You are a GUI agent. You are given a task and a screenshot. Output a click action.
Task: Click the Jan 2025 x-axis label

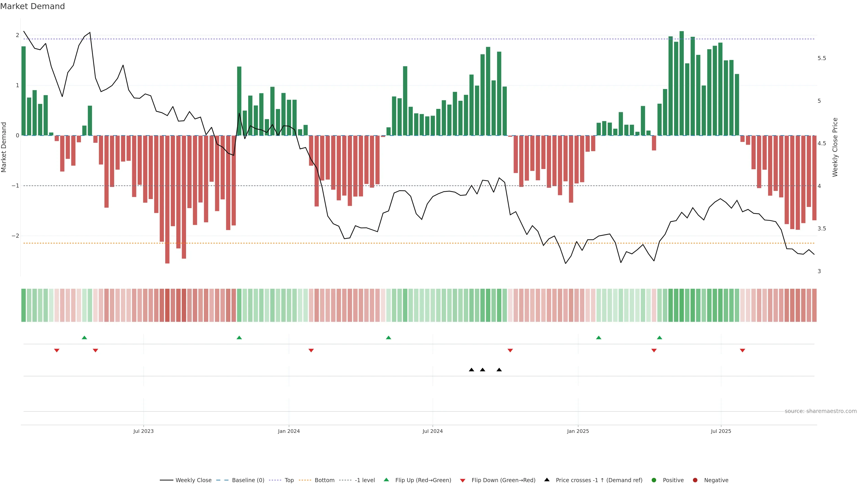coord(578,431)
